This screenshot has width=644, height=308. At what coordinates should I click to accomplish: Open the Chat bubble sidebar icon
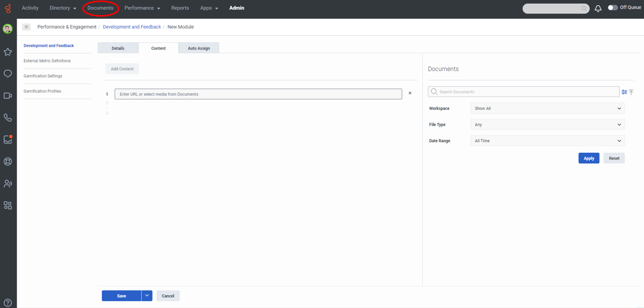(8, 74)
